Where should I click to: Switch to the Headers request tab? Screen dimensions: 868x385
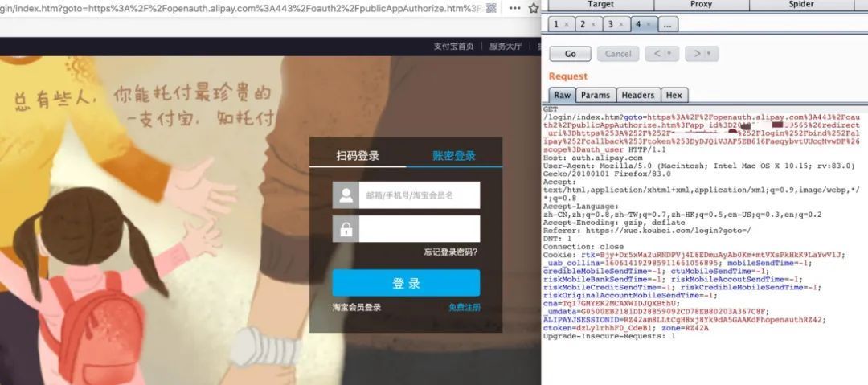click(x=638, y=95)
